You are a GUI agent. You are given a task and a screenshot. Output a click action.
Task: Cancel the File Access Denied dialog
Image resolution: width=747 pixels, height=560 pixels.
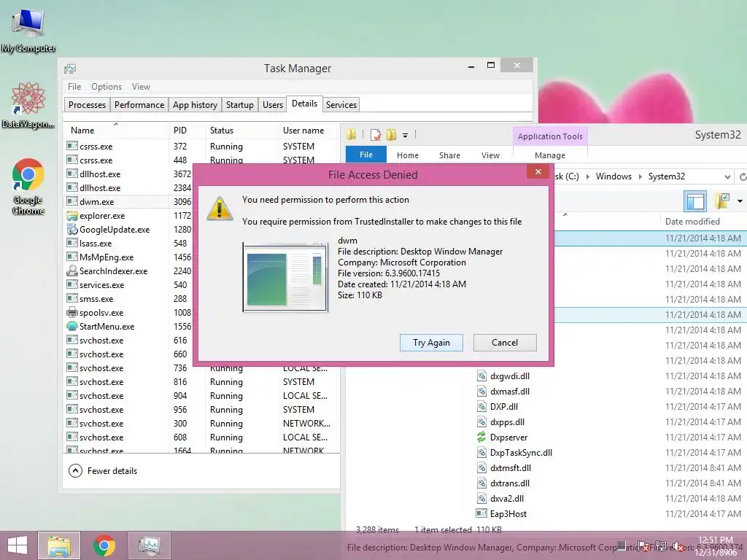coord(505,343)
